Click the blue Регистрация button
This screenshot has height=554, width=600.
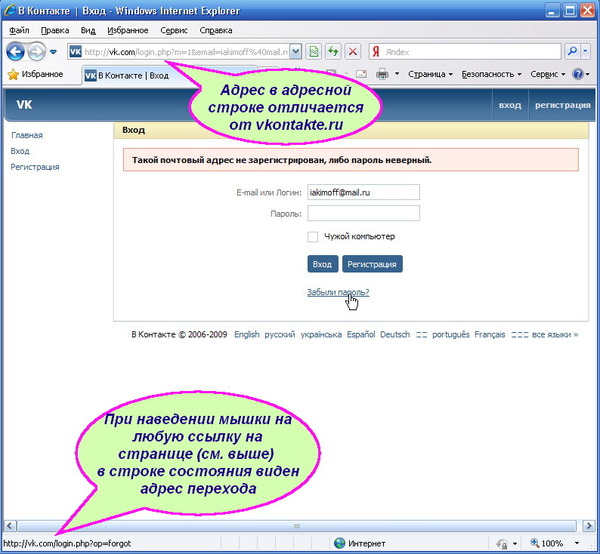click(372, 264)
